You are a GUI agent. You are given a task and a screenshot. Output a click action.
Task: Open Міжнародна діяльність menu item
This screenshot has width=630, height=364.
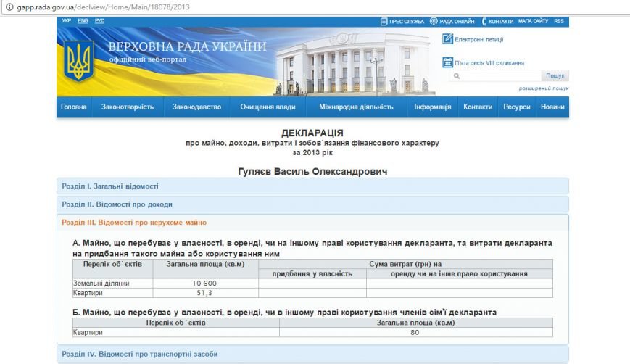[356, 107]
